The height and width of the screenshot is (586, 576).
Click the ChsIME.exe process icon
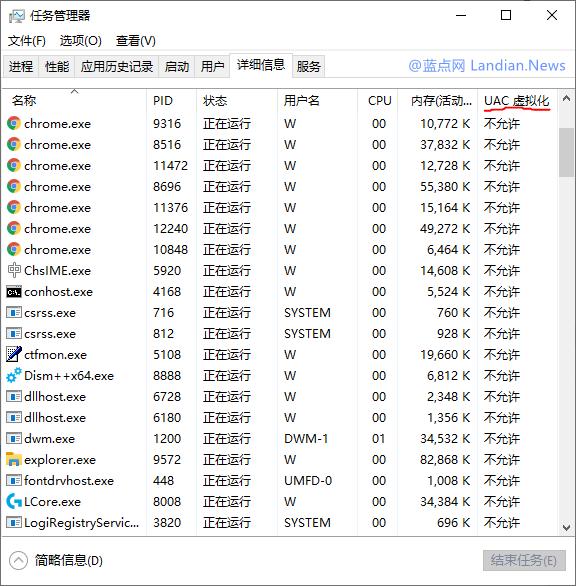14,270
